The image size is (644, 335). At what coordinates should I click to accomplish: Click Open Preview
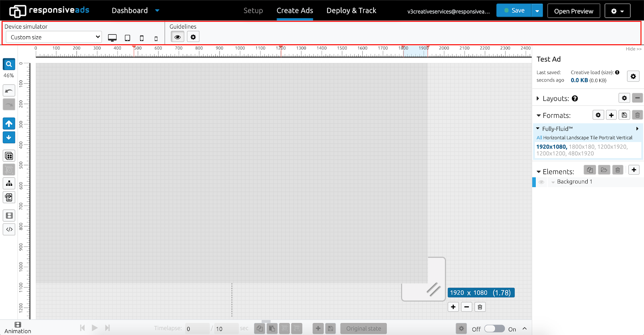tap(574, 11)
